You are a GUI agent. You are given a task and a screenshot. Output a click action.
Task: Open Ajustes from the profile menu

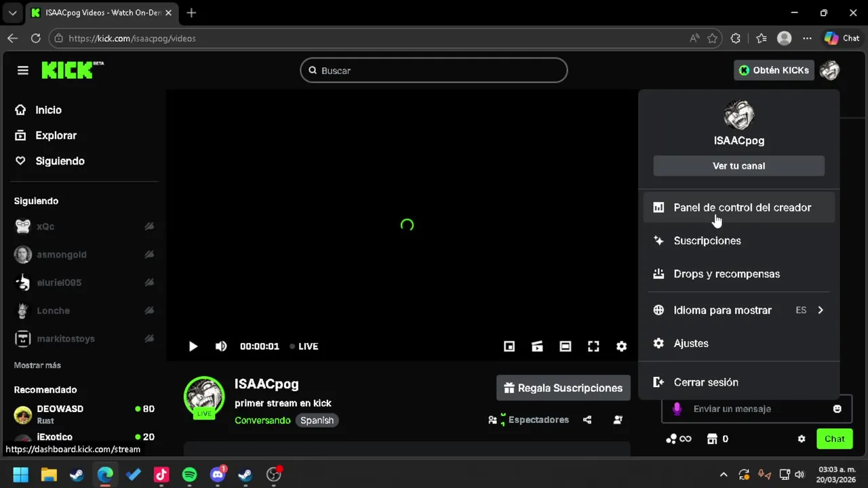pyautogui.click(x=739, y=344)
